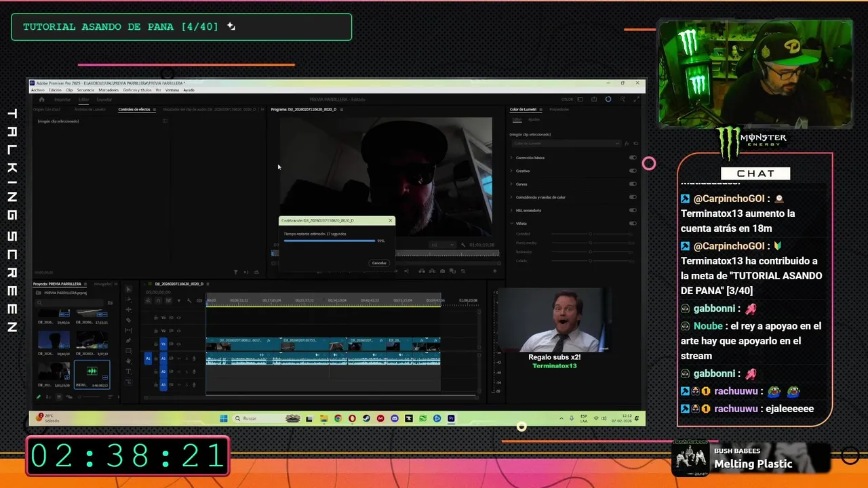Select the Hand tool

pyautogui.click(x=129, y=361)
